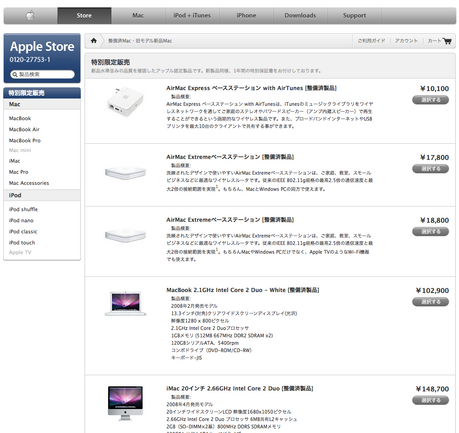The image size is (459, 433).
Task: Select Apple TV in sidebar
Action: (20, 252)
